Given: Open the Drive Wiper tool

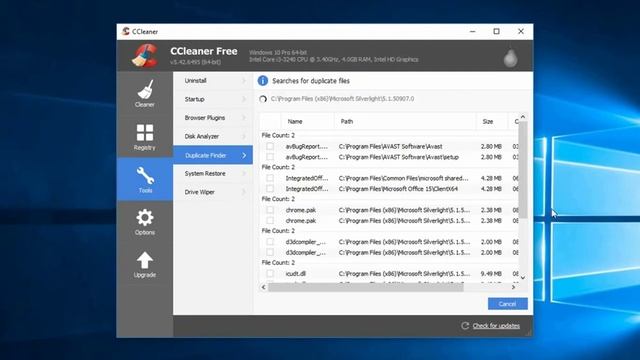Looking at the screenshot, I should [x=213, y=192].
